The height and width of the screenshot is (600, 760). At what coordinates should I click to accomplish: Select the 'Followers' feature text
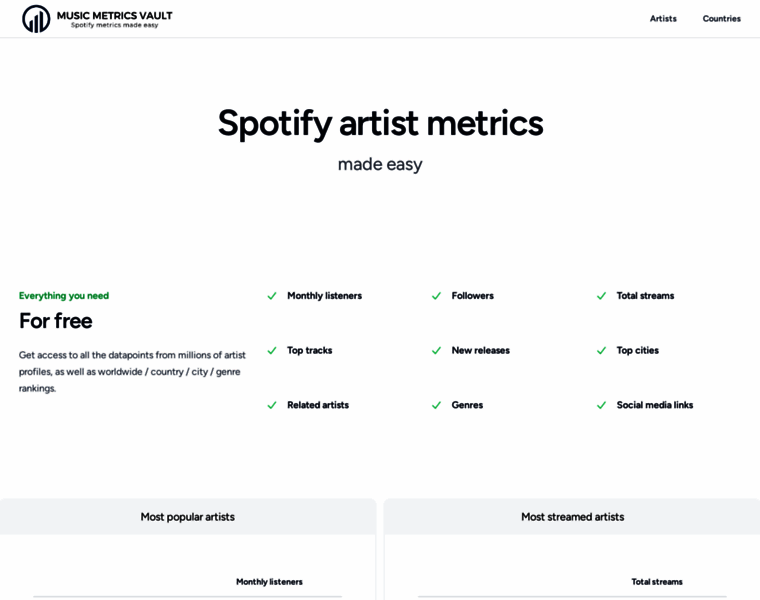(x=473, y=296)
